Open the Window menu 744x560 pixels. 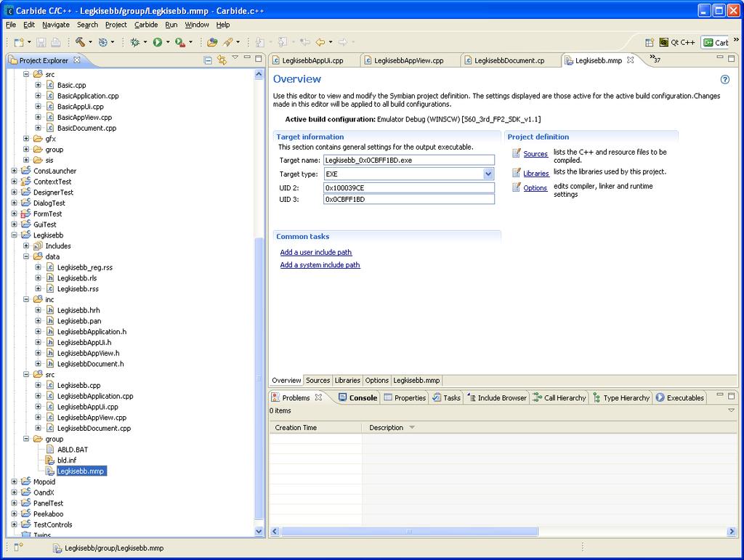click(196, 25)
